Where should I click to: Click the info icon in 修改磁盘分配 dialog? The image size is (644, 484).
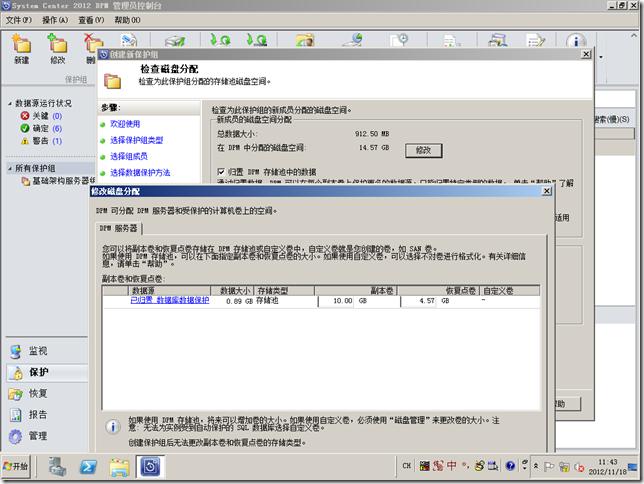tap(113, 426)
